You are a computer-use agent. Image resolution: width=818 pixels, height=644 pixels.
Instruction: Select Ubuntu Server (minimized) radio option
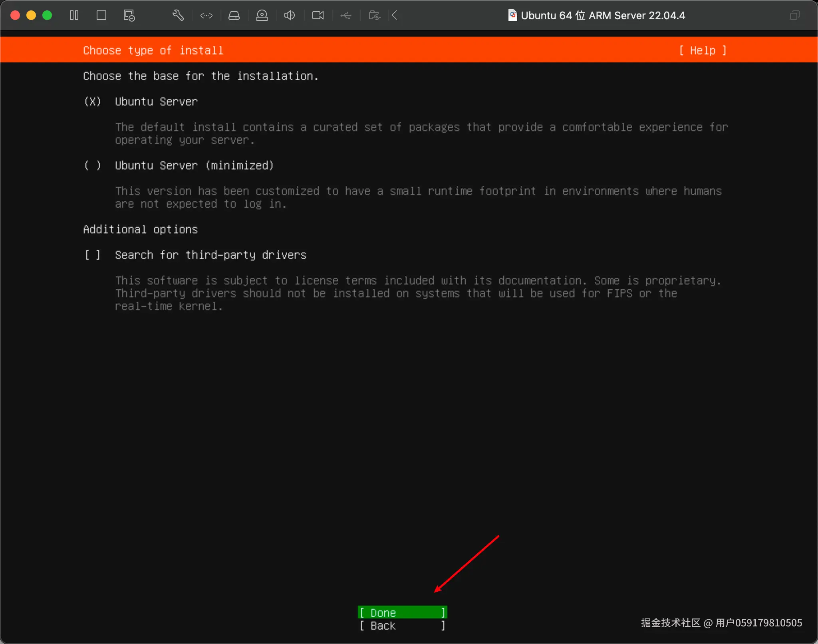point(92,165)
